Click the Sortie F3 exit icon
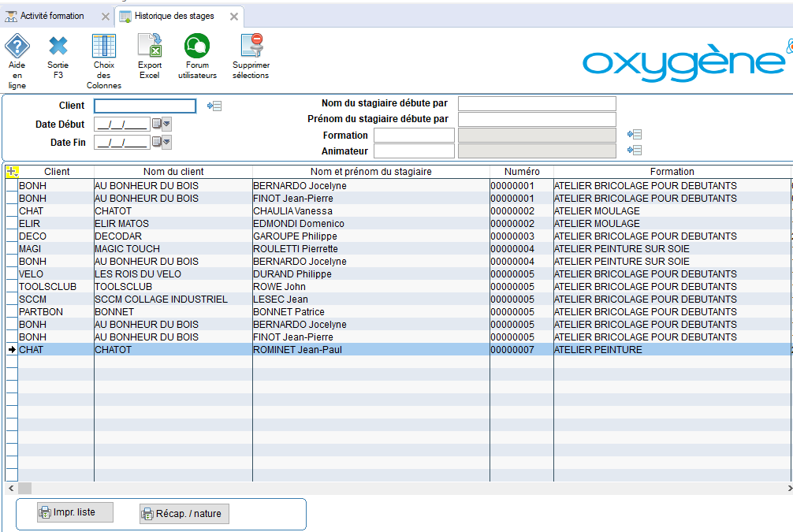The height and width of the screenshot is (532, 793). pos(58,47)
